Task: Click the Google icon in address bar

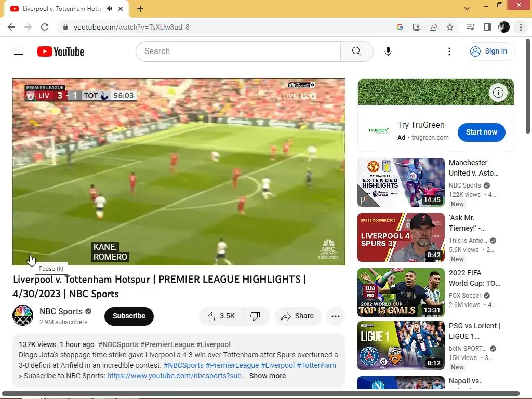Action: tap(400, 27)
